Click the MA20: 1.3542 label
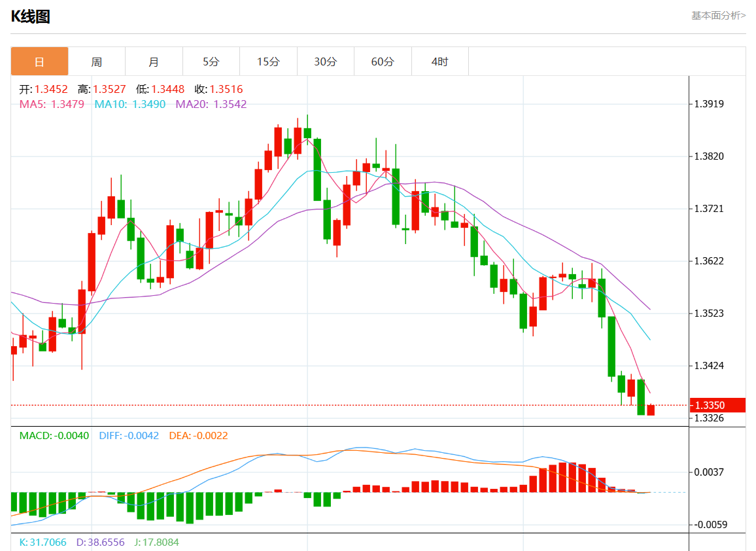This screenshot has height=551, width=756. coord(211,104)
